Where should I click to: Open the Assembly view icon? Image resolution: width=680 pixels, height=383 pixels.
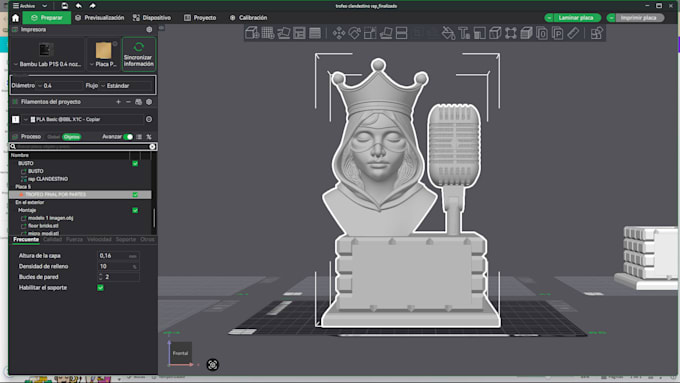click(597, 33)
